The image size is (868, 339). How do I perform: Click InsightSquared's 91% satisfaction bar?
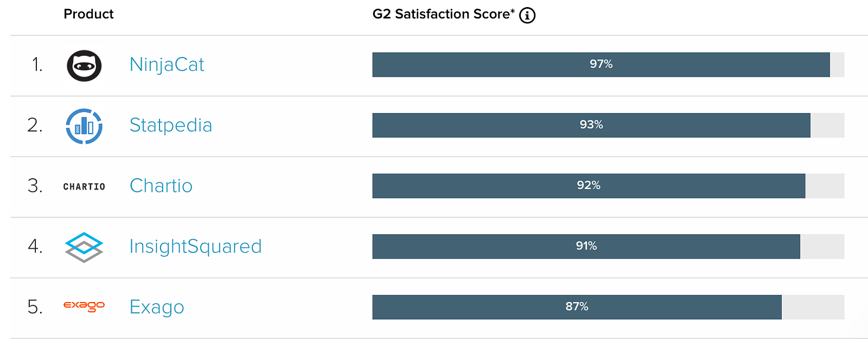(x=586, y=247)
